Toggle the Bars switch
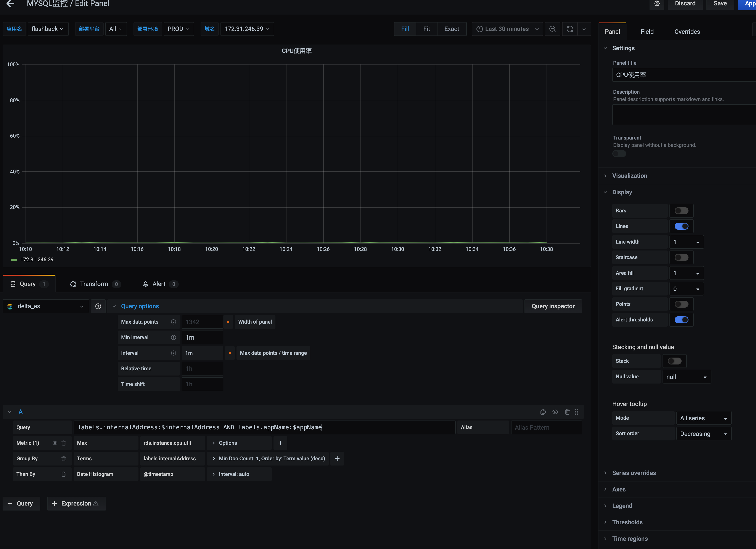The width and height of the screenshot is (756, 549). pos(681,211)
